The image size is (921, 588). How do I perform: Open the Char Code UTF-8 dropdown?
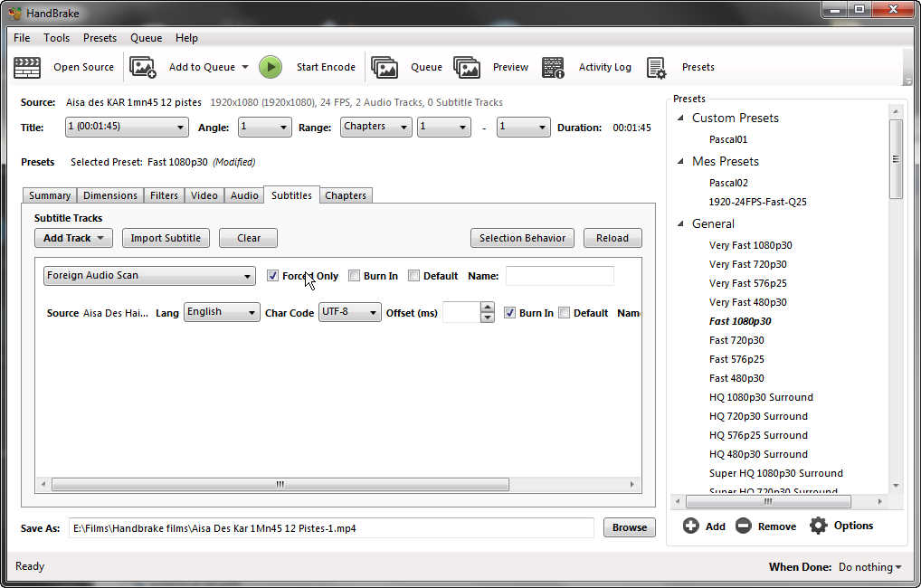349,312
